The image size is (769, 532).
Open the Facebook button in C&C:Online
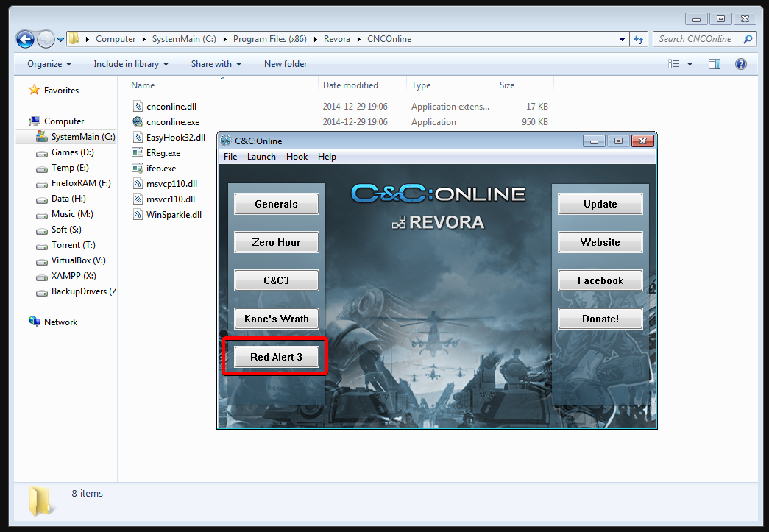tap(600, 280)
